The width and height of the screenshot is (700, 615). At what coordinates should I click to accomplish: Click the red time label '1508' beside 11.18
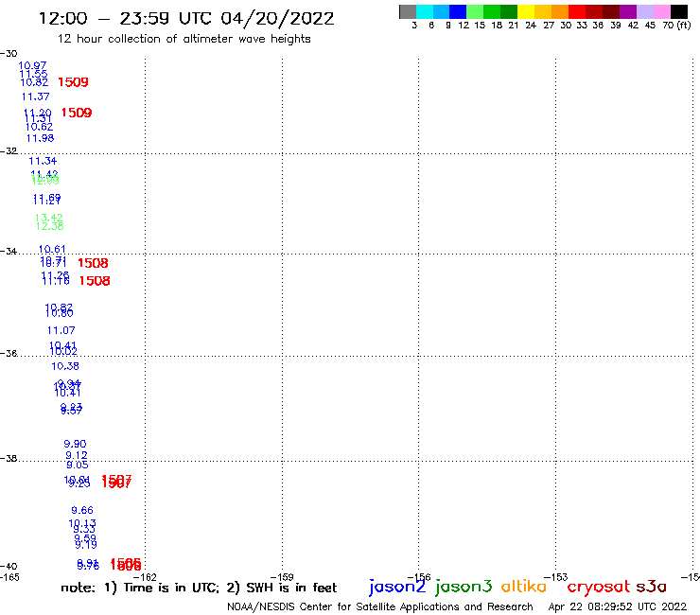point(95,281)
